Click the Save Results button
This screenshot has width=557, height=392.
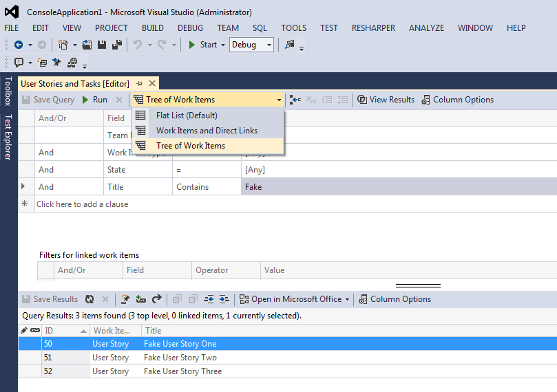50,299
